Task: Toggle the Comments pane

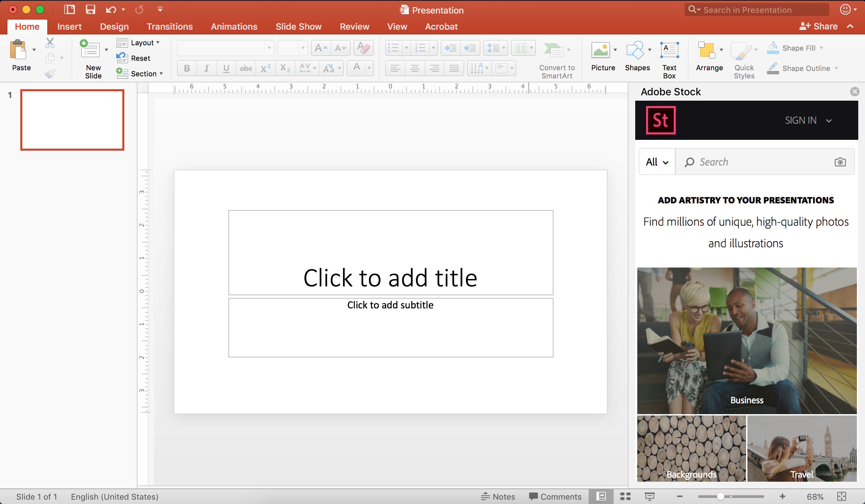Action: pos(555,497)
